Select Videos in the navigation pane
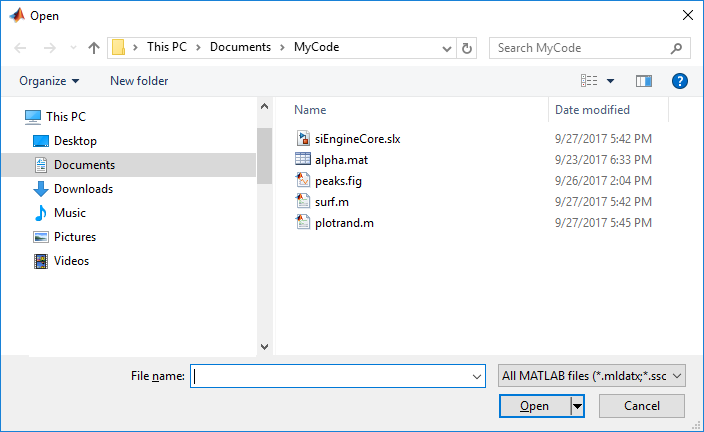The width and height of the screenshot is (704, 432). (x=71, y=260)
